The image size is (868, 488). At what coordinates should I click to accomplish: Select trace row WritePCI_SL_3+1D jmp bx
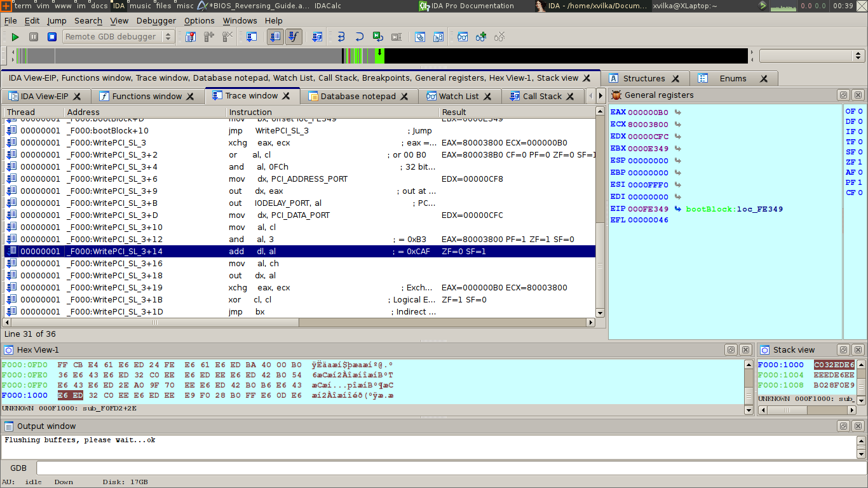pos(300,312)
